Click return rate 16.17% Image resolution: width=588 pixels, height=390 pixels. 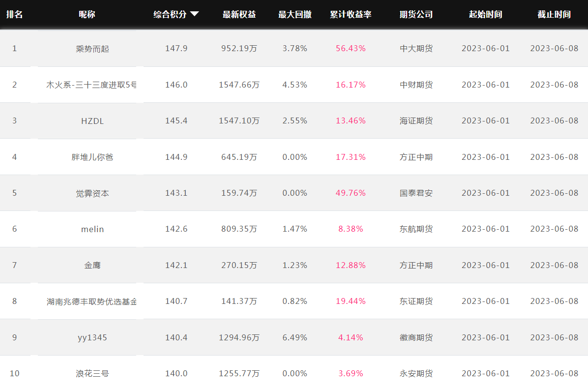(x=351, y=85)
